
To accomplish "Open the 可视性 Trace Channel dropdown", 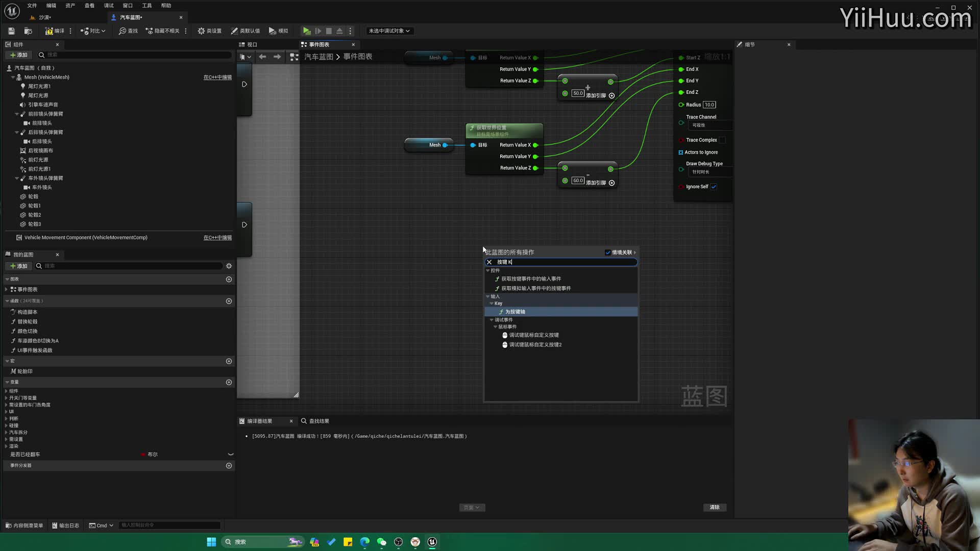I will [x=710, y=126].
